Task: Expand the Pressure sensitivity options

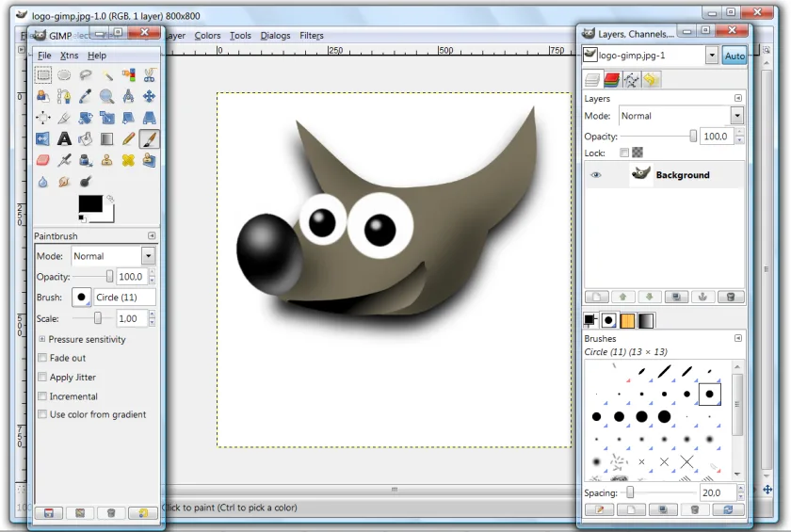Action: 41,339
